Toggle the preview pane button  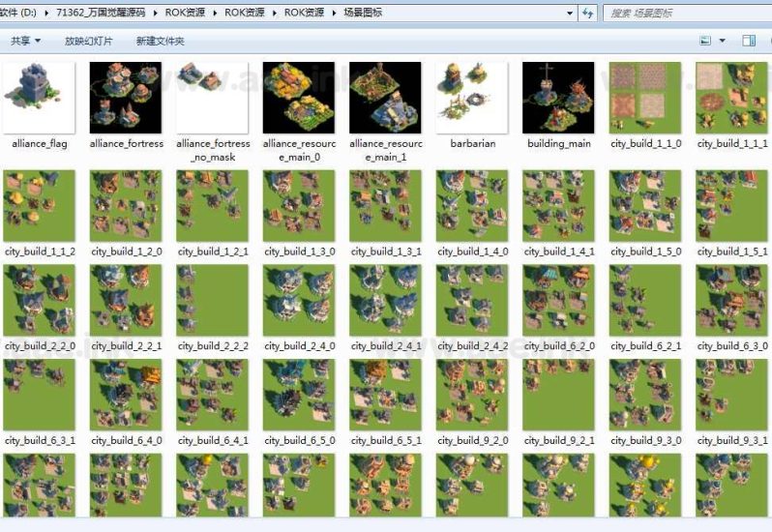click(x=748, y=41)
